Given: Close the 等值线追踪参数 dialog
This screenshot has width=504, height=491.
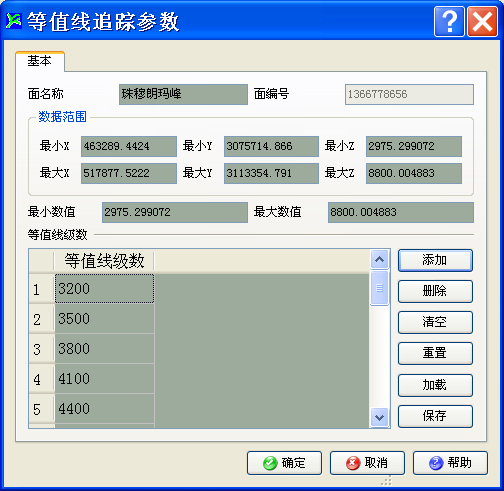Looking at the screenshot, I should point(482,21).
